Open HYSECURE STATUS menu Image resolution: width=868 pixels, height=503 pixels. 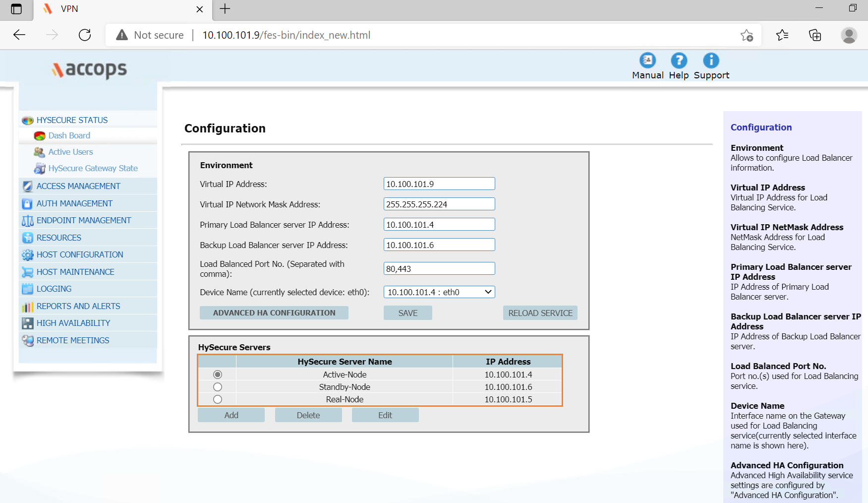pos(72,121)
